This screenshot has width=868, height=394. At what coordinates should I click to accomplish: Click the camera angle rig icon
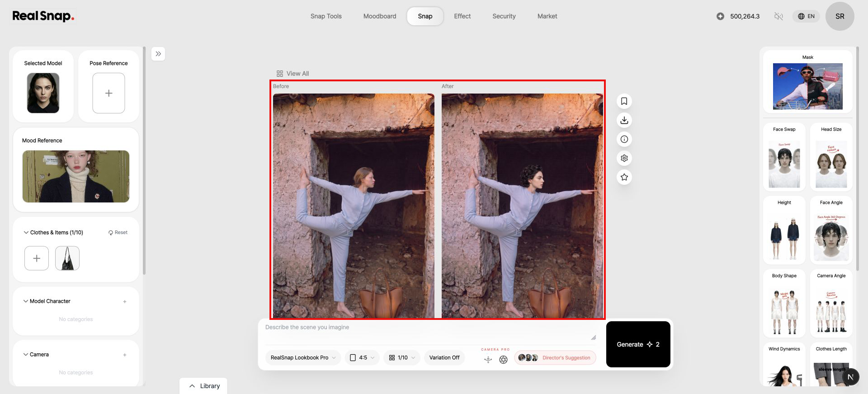[488, 360]
